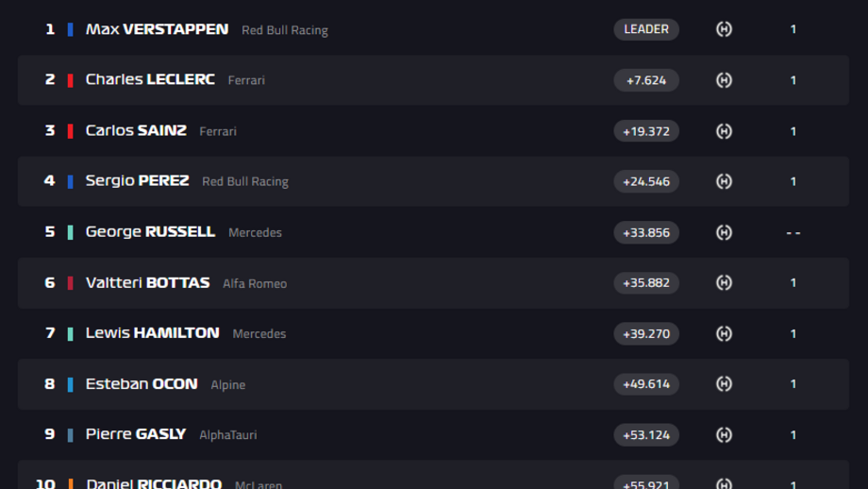Click the hard tyre icon in Verstappen's row
868x489 pixels.
724,29
